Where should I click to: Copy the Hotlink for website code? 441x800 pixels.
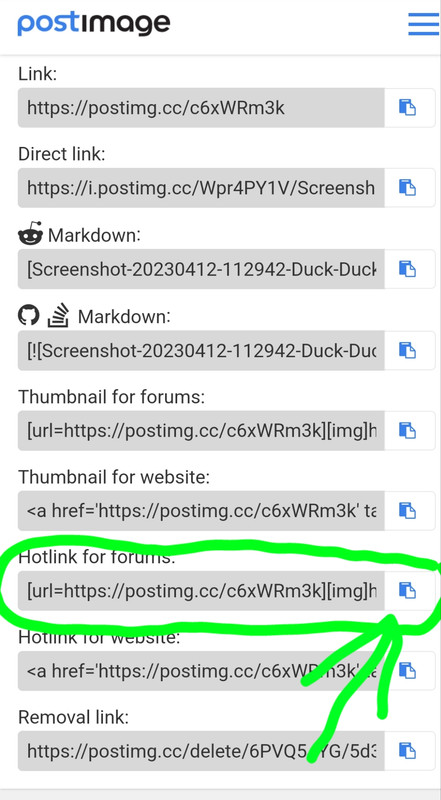tap(409, 671)
